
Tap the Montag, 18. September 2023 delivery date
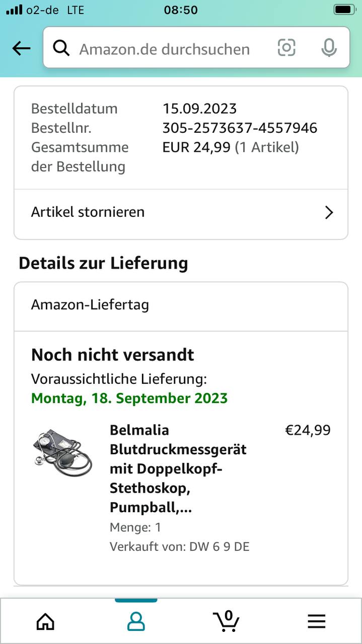pos(129,398)
